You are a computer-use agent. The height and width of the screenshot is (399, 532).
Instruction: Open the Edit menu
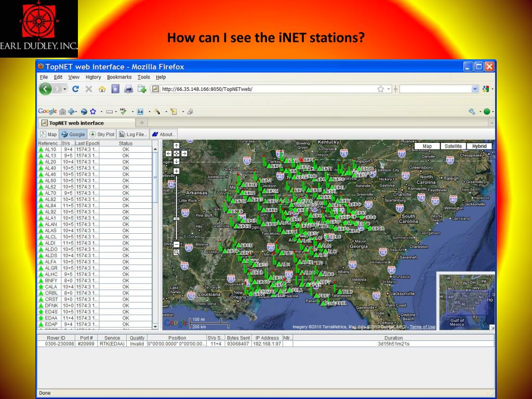point(58,77)
